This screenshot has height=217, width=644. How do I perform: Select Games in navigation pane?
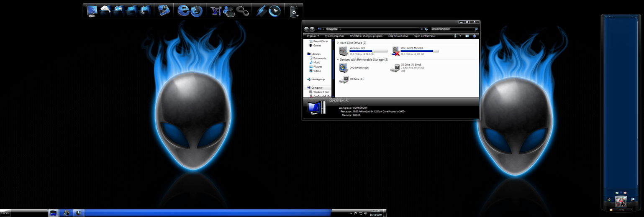tap(315, 46)
